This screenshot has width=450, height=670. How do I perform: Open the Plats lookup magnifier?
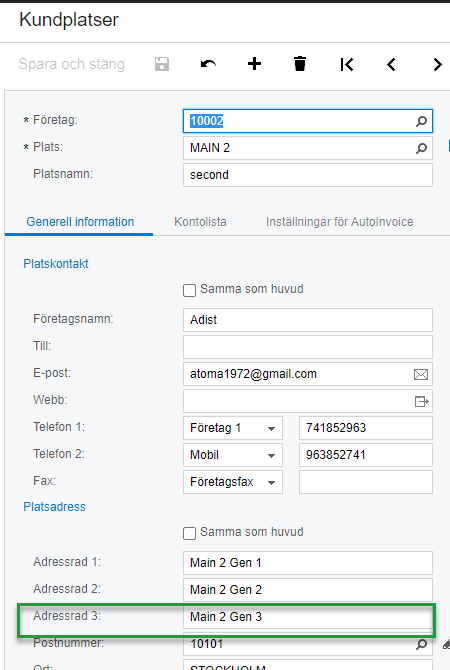[421, 148]
